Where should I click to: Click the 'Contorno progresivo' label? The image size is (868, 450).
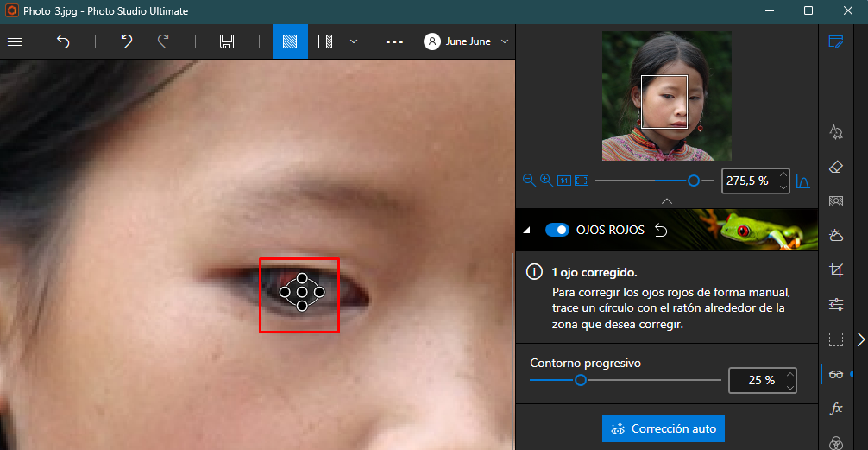point(586,363)
